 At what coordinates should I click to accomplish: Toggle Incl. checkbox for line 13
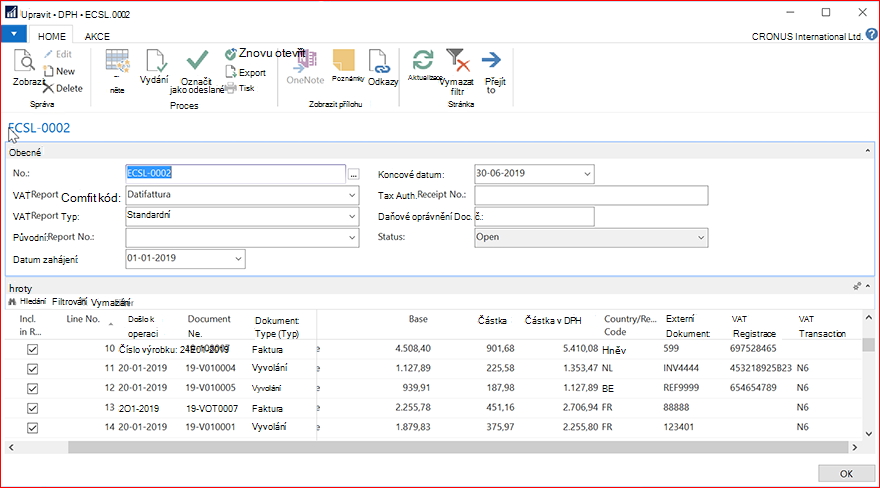click(33, 408)
